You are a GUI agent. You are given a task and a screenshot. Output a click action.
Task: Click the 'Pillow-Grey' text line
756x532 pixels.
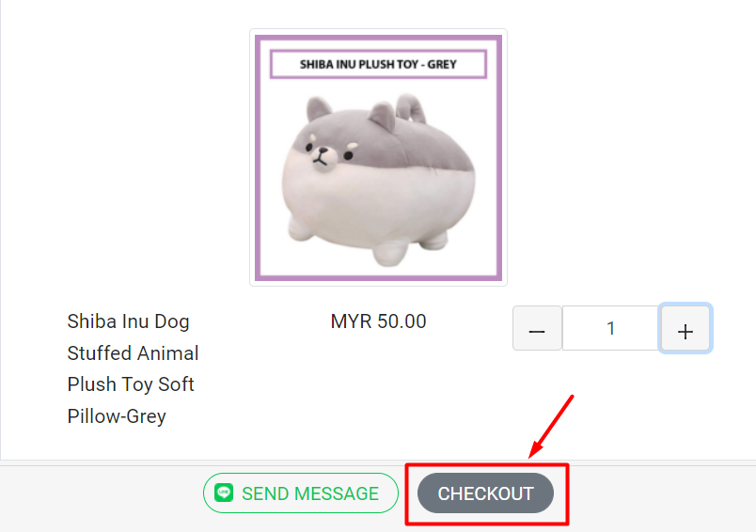point(117,416)
